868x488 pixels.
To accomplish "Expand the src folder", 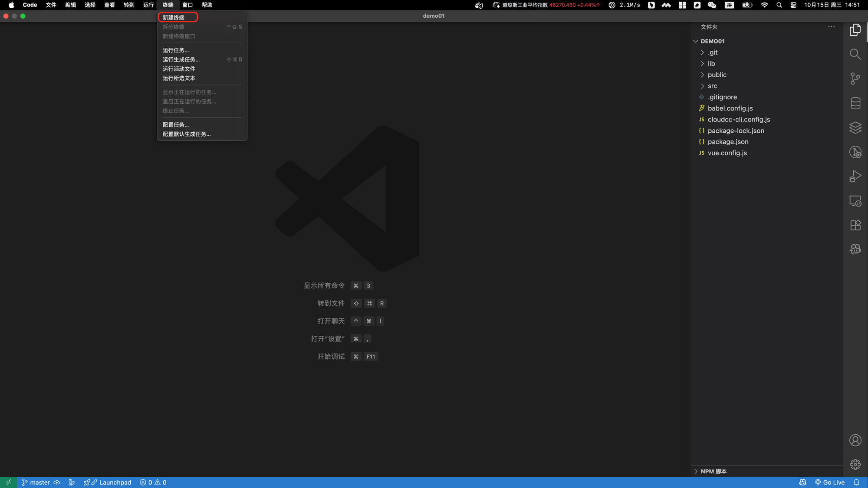I will (x=712, y=86).
